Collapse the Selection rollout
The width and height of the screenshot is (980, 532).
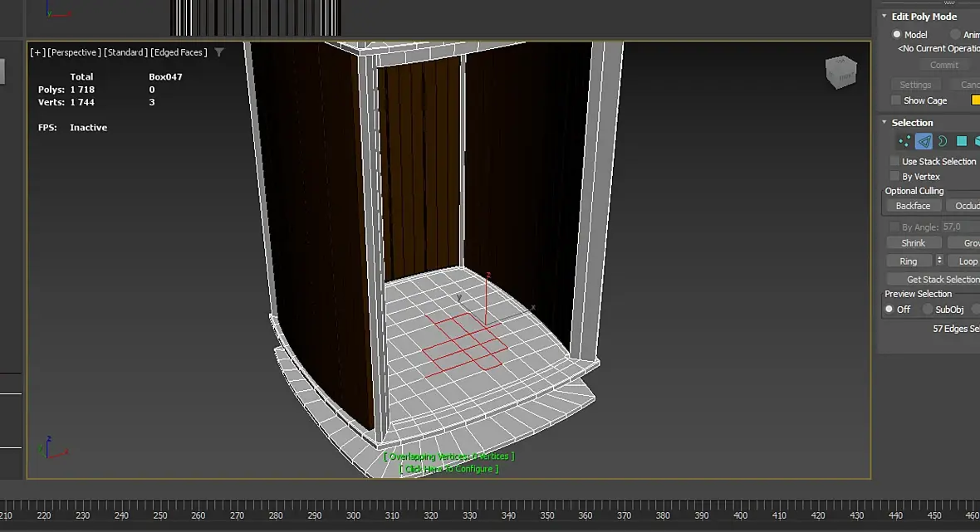coord(884,122)
